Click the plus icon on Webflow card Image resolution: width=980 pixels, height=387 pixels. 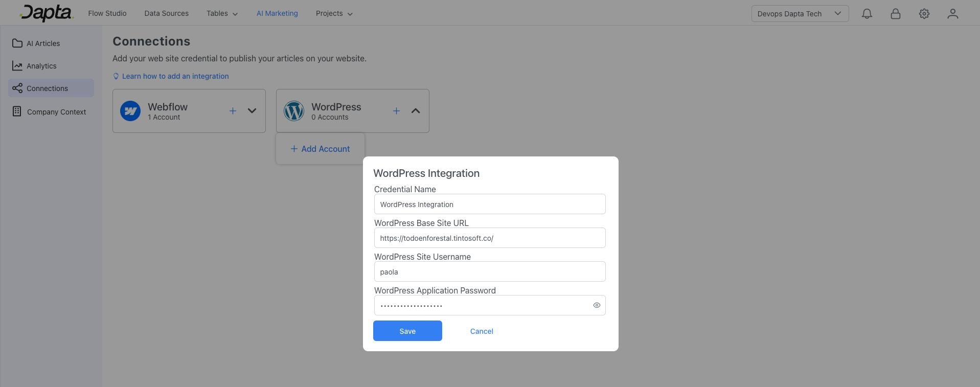tap(233, 111)
